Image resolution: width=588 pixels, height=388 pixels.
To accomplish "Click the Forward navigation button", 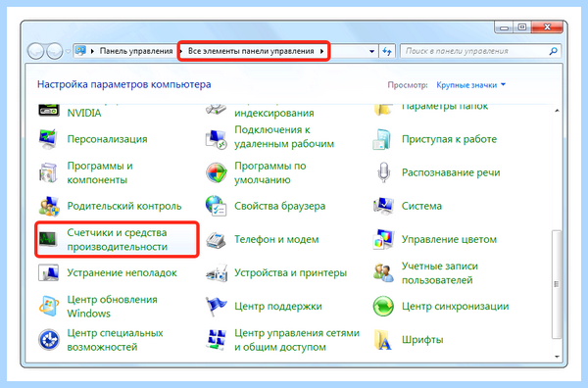I will pyautogui.click(x=54, y=51).
